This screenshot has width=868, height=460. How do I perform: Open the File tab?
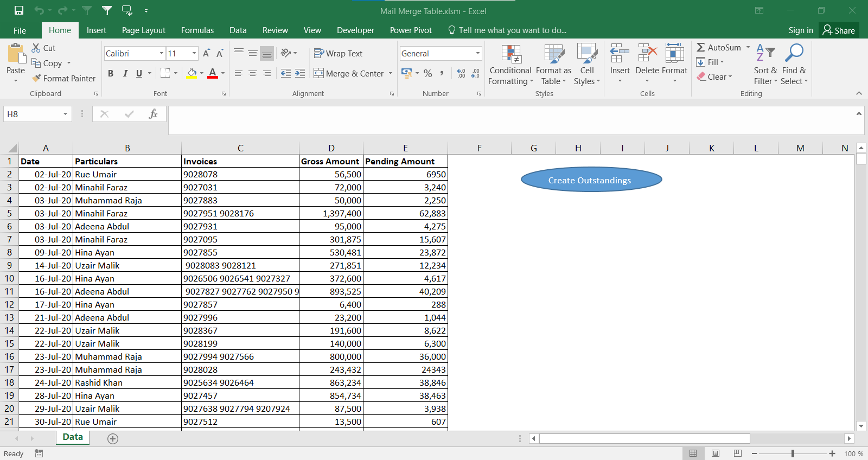20,30
